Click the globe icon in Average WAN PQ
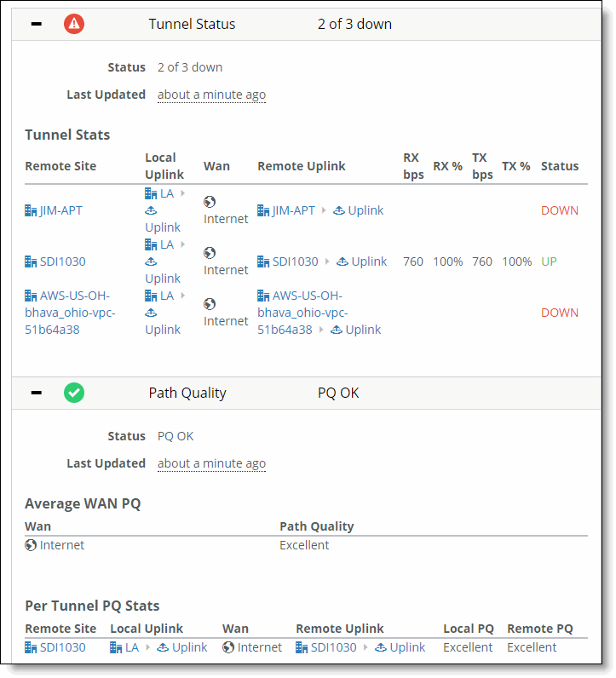 click(31, 545)
